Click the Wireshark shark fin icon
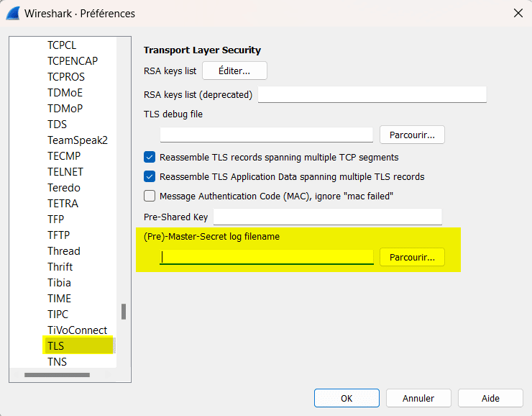 click(x=13, y=13)
